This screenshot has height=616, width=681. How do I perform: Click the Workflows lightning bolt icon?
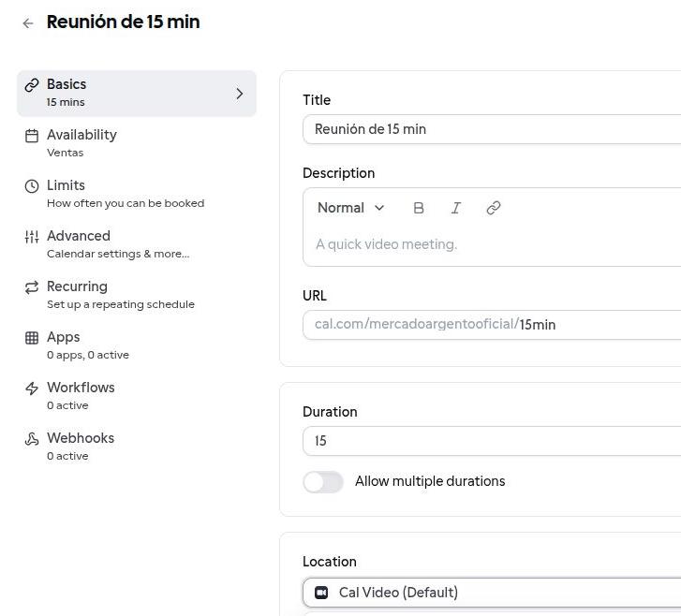(x=32, y=388)
